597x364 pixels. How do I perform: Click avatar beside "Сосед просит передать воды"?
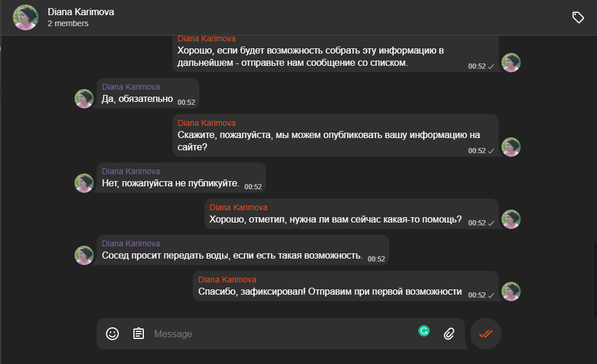click(x=84, y=255)
